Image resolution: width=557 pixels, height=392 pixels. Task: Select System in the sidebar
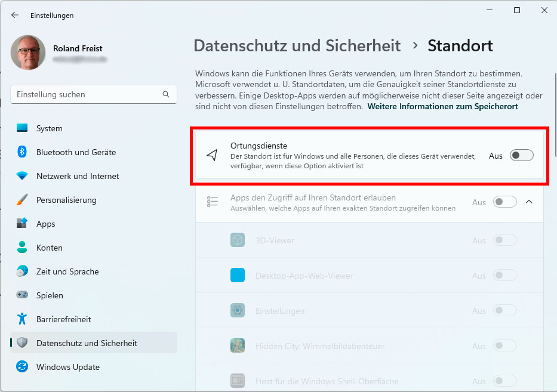point(94,128)
